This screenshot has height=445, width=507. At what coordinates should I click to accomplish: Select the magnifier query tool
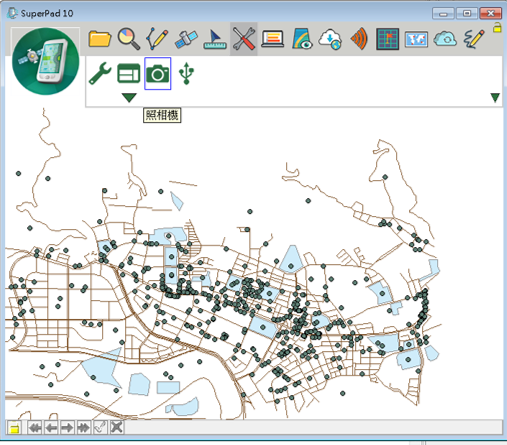pos(129,39)
